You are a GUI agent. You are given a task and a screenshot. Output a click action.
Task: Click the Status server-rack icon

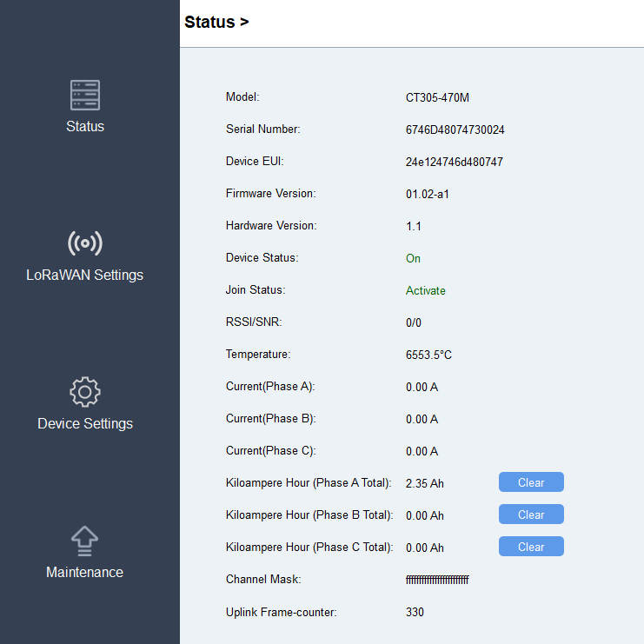[x=85, y=96]
